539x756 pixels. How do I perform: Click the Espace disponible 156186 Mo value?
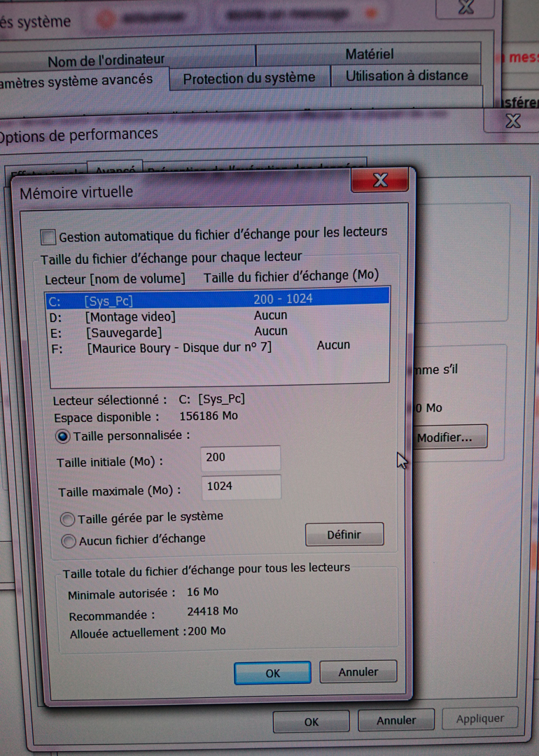pyautogui.click(x=209, y=416)
